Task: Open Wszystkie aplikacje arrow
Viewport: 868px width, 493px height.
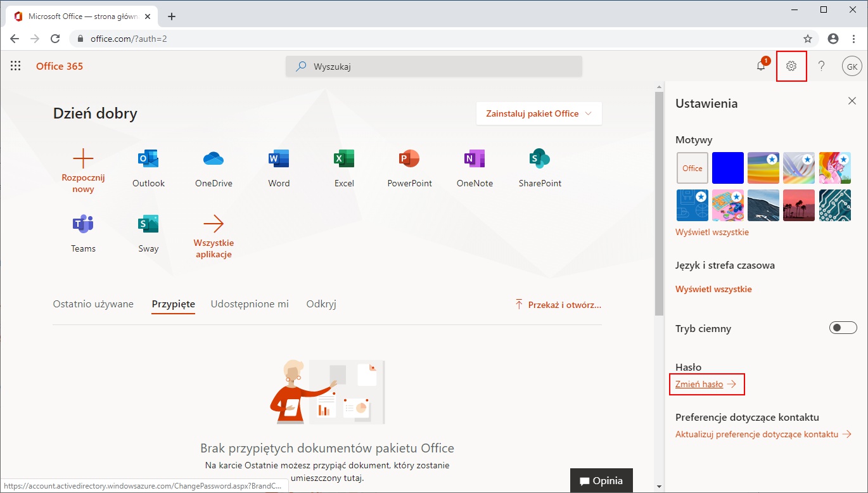Action: pos(214,224)
